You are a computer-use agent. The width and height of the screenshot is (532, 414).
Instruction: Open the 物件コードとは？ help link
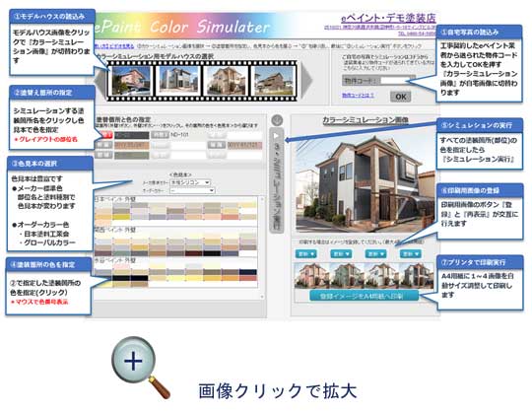click(x=358, y=96)
